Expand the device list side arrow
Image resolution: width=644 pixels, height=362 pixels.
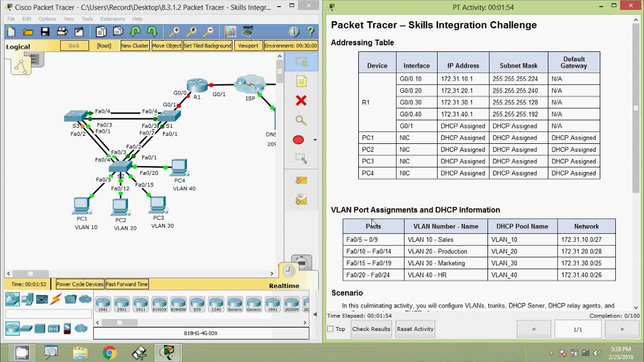click(315, 314)
